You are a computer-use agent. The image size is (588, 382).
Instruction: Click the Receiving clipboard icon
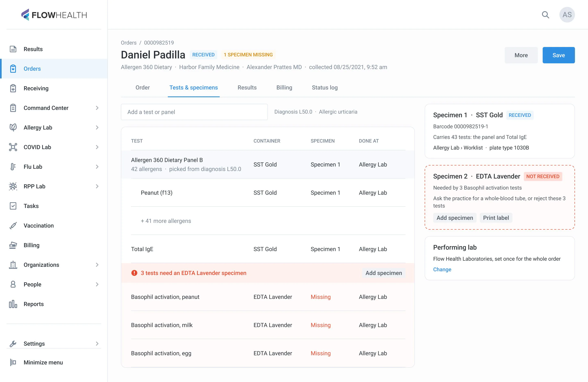click(x=13, y=88)
